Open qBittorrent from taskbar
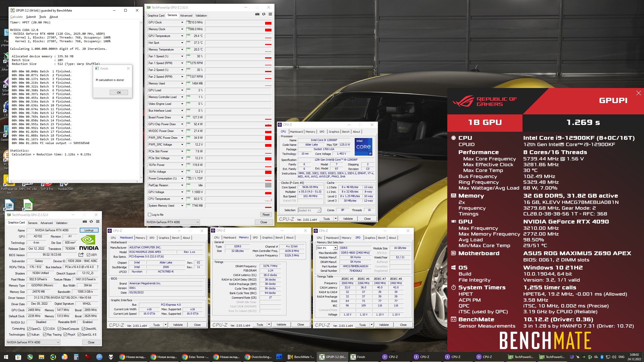The image size is (644, 362). coord(99,357)
